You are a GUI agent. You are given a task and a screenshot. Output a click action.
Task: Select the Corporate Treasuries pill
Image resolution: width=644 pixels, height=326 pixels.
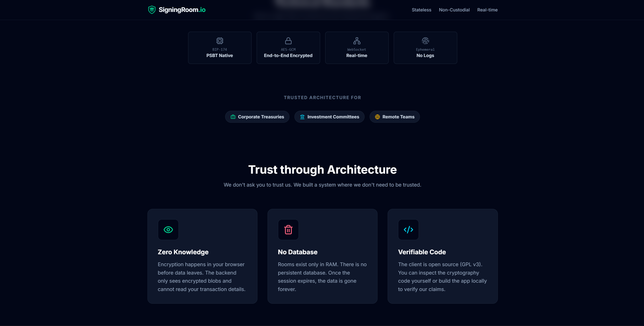(x=257, y=117)
